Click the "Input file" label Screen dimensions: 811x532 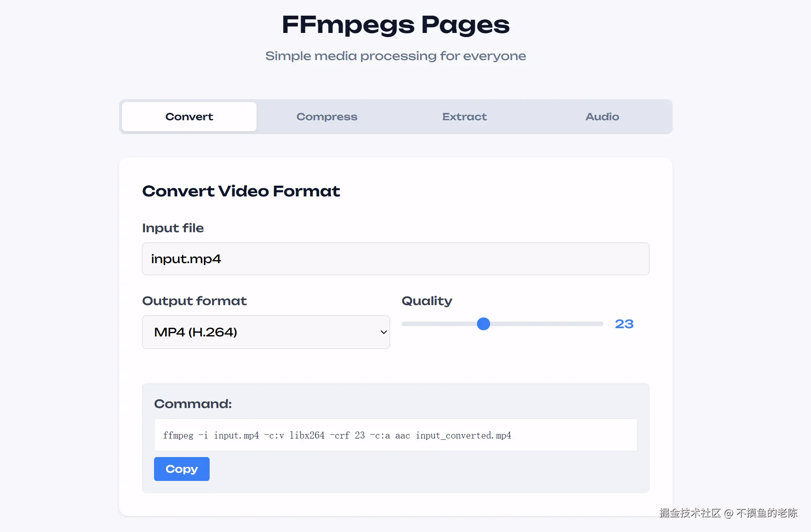[173, 228]
